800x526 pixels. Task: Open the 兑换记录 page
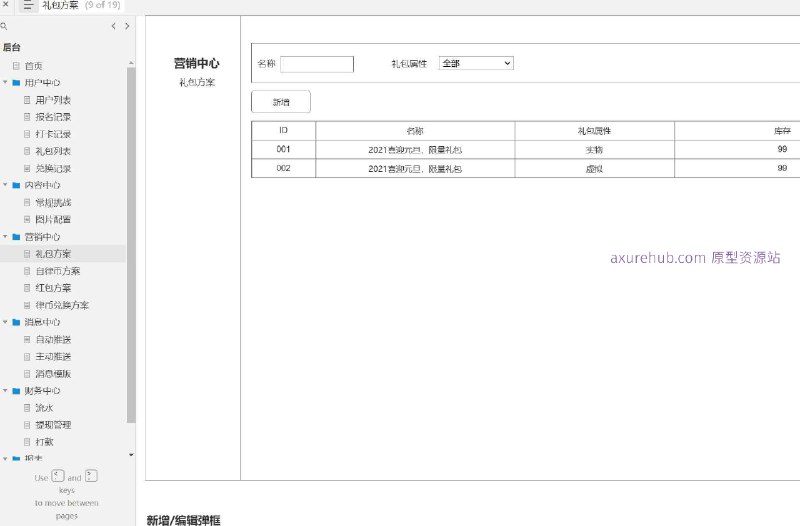53,168
